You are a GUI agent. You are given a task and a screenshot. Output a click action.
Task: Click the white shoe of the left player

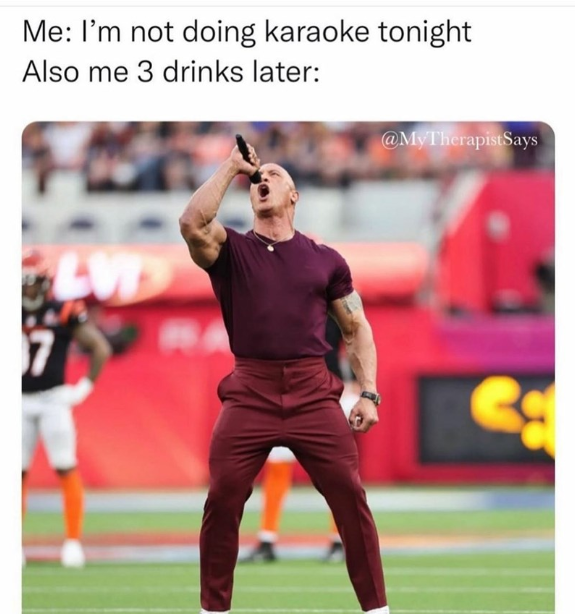click(72, 553)
